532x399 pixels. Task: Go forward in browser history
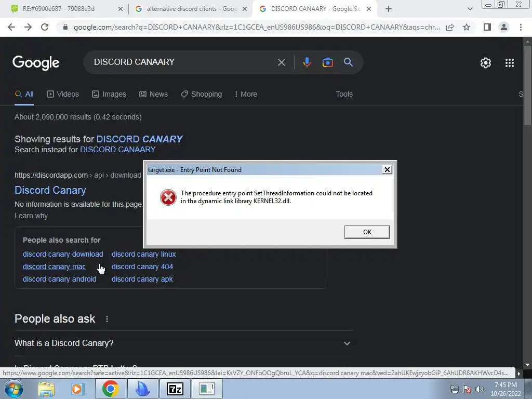point(28,27)
